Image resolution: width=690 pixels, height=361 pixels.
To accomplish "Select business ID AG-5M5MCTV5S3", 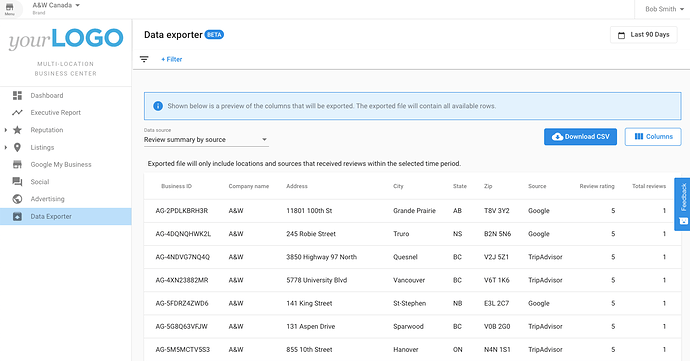I will tap(183, 350).
